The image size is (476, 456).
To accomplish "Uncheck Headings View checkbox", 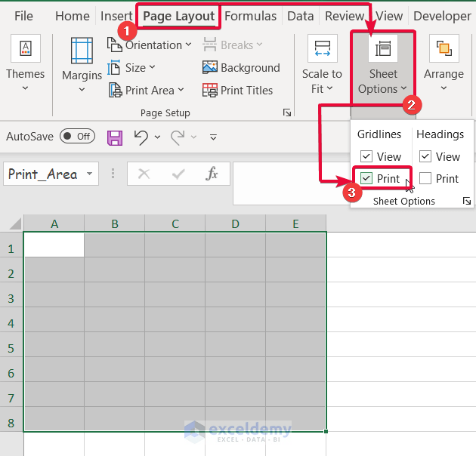I will tap(425, 156).
